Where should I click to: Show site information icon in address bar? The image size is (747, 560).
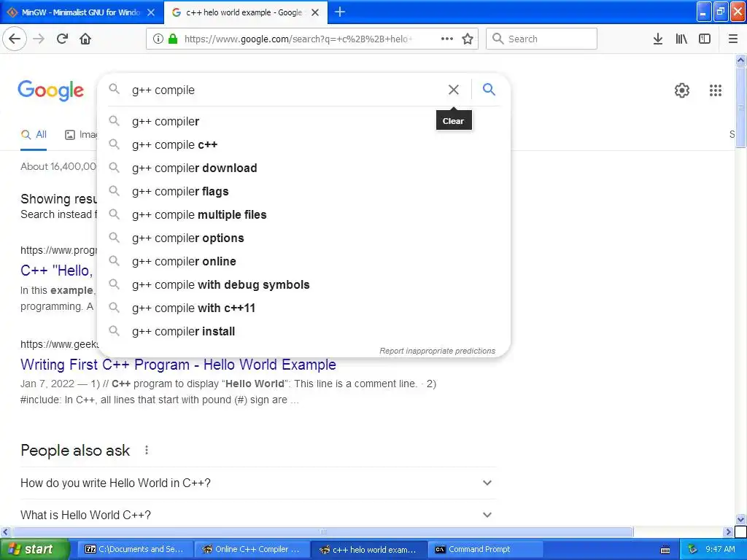(158, 39)
